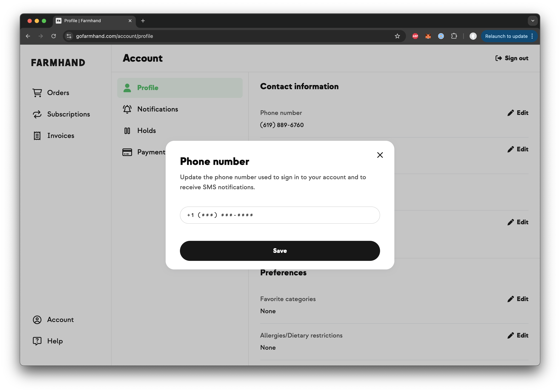The height and width of the screenshot is (392, 560).
Task: Click the green Profile person icon
Action: 127,88
